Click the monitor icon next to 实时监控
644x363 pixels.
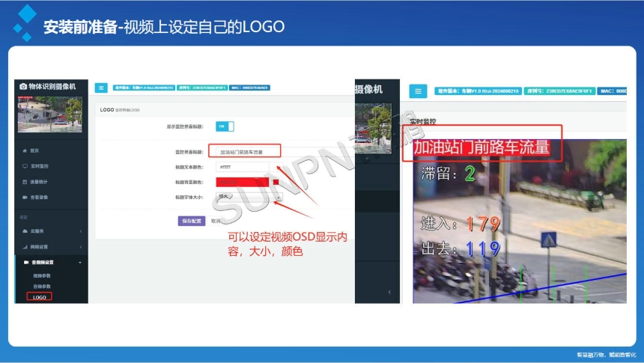pyautogui.click(x=25, y=166)
